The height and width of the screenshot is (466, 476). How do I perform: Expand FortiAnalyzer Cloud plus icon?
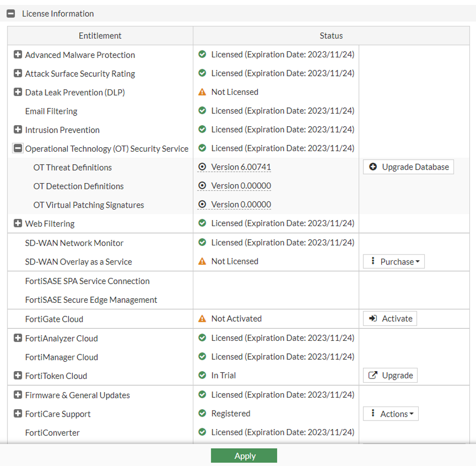coord(18,338)
